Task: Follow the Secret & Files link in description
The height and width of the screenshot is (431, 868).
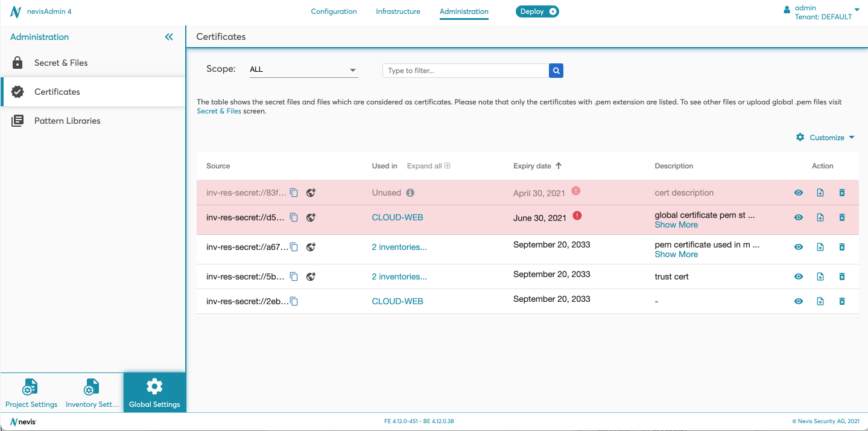Action: pyautogui.click(x=219, y=111)
